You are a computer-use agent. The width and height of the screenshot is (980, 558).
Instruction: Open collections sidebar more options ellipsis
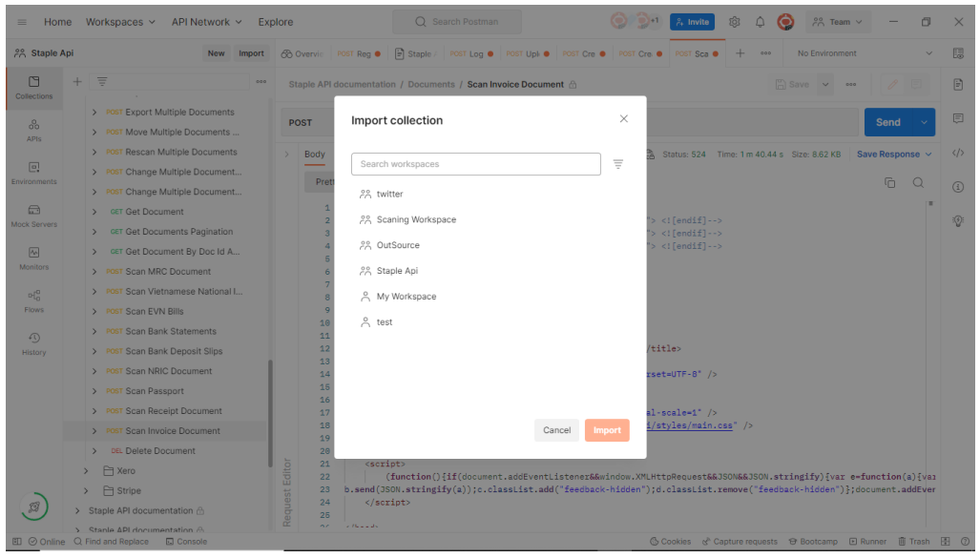tap(261, 81)
